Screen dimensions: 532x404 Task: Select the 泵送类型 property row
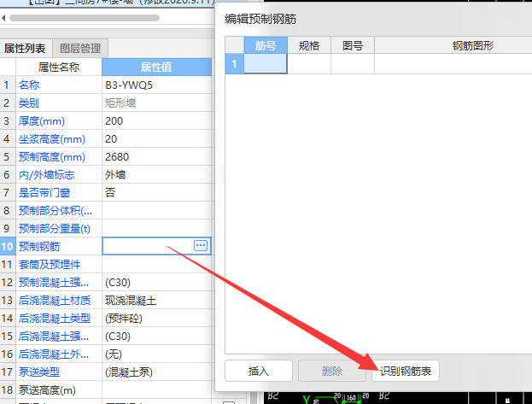(58, 372)
